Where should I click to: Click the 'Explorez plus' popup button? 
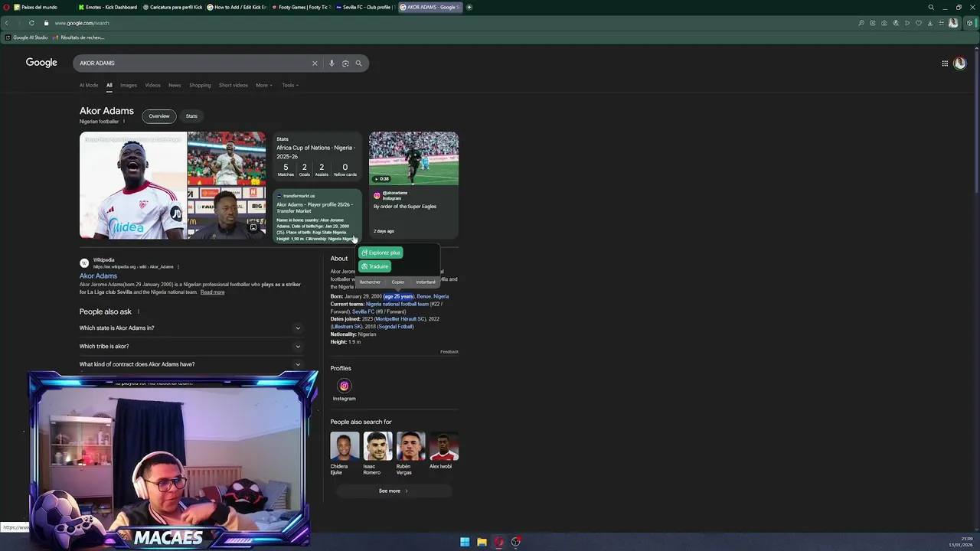381,253
